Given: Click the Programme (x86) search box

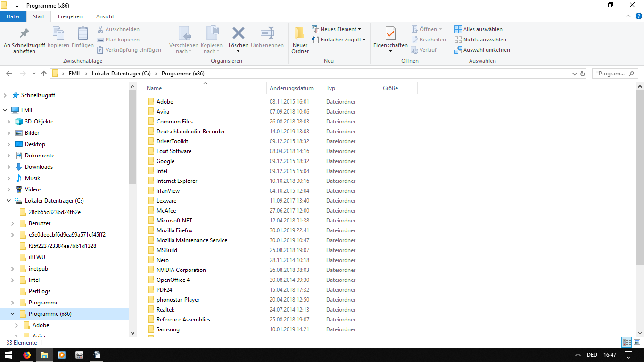Looking at the screenshot, I should (611, 74).
